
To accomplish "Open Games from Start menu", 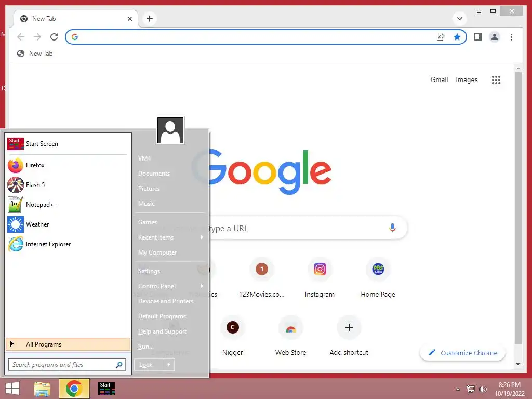I will (x=147, y=222).
